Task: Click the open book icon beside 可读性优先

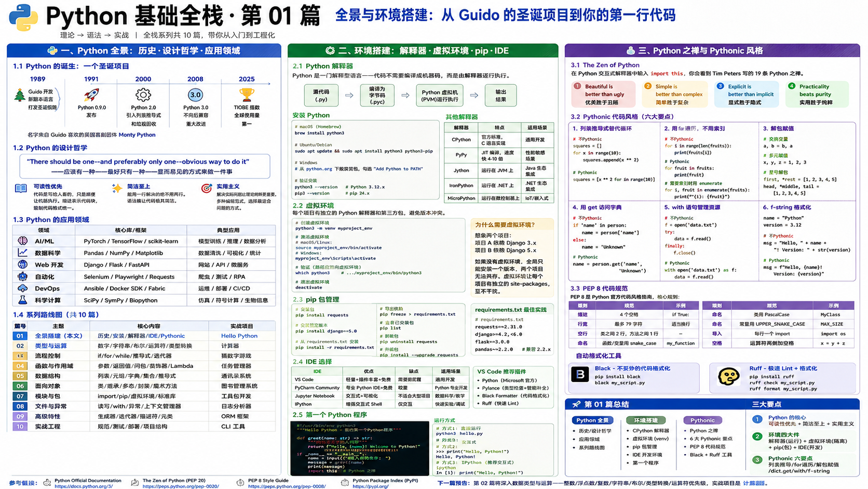Action: pos(21,189)
